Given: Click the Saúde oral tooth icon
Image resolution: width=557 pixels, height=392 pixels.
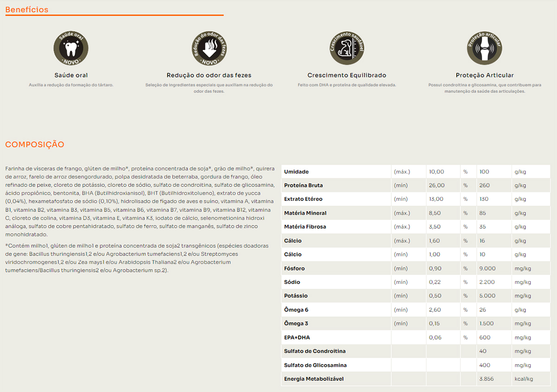Looking at the screenshot, I should point(71,48).
